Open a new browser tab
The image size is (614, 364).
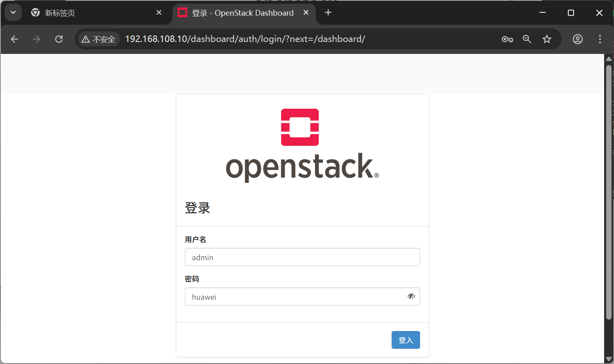click(328, 13)
